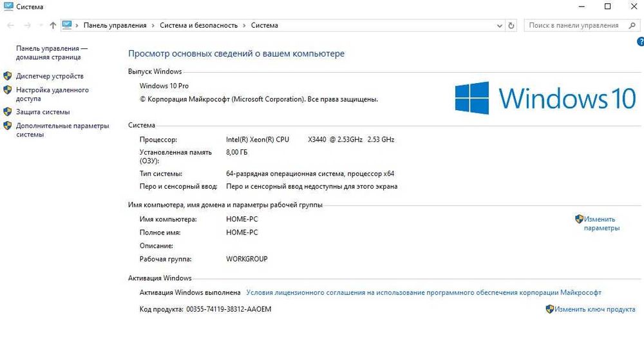Click Изменить ключ продукта link
This screenshot has width=644, height=360.
pyautogui.click(x=594, y=309)
